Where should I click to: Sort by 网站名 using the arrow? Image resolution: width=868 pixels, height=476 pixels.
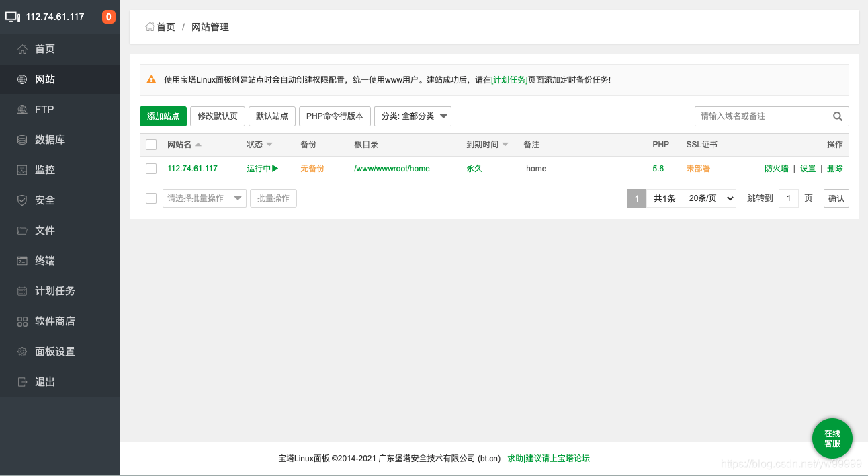pyautogui.click(x=198, y=145)
